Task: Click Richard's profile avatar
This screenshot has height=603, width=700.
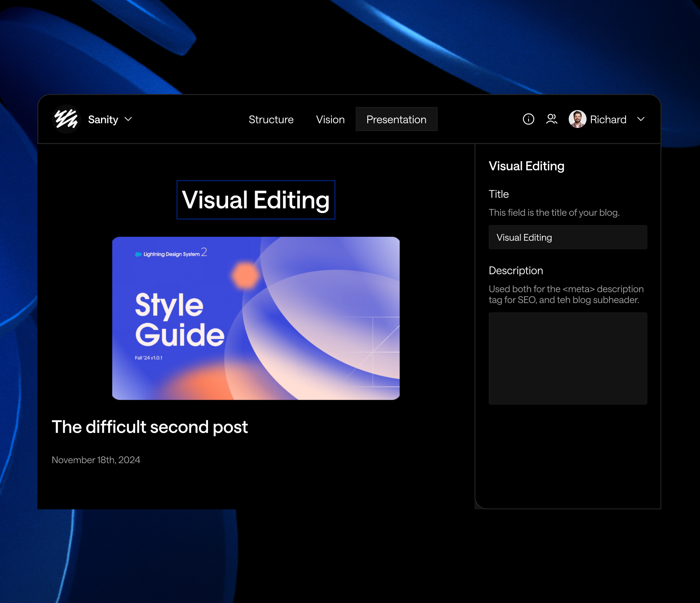Action: coord(577,119)
